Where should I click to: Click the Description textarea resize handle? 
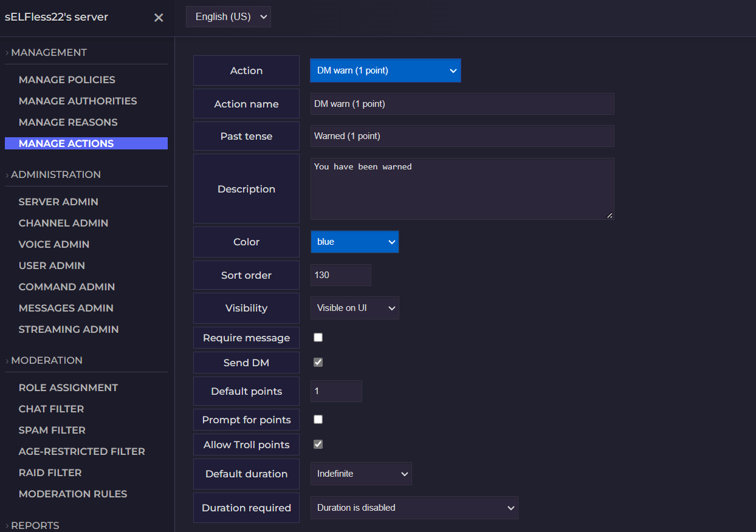coord(610,215)
